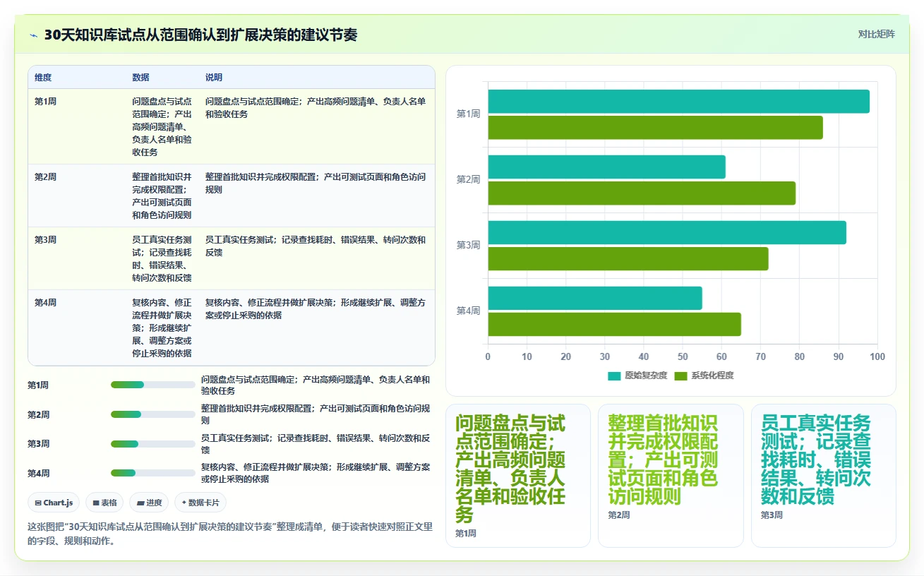This screenshot has height=576, width=924.
Task: Click the green 系统化程度 legend swatch
Action: [681, 376]
